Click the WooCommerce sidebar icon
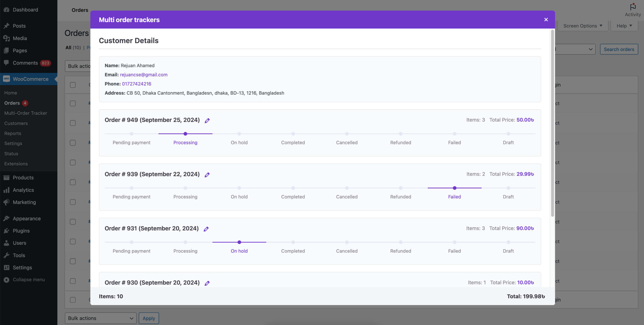The image size is (644, 325). coord(6,79)
